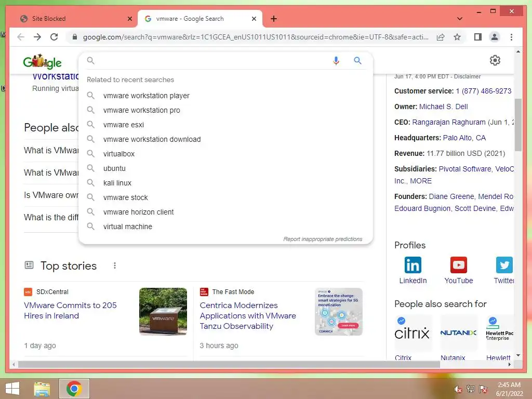Choose the "virtualbox" suggestion

point(225,154)
